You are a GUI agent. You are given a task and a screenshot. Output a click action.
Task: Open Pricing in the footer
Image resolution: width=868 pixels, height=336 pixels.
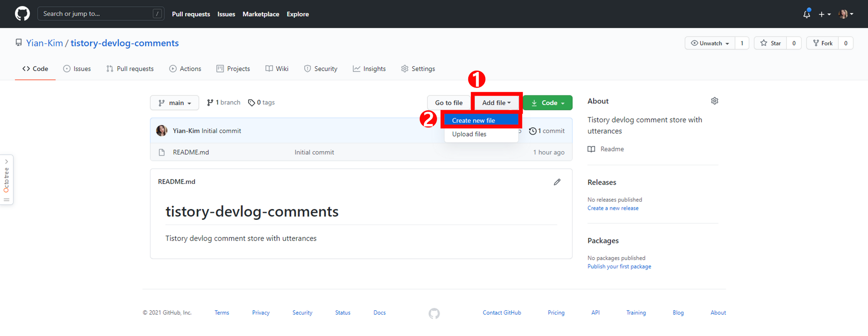[x=556, y=313]
